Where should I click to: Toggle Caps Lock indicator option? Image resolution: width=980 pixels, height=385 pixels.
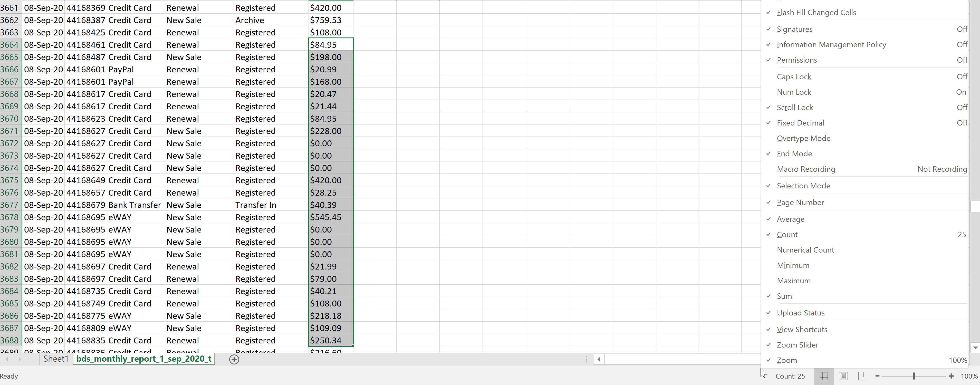point(794,77)
